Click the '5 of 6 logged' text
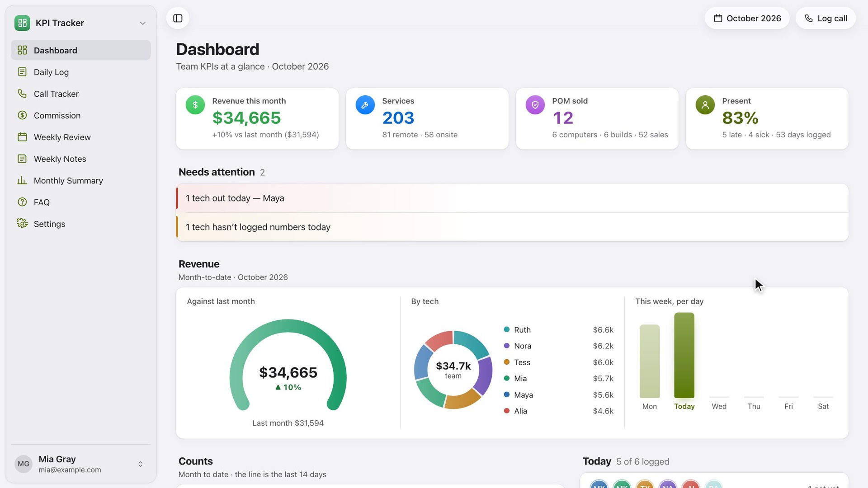The height and width of the screenshot is (488, 868). (643, 462)
